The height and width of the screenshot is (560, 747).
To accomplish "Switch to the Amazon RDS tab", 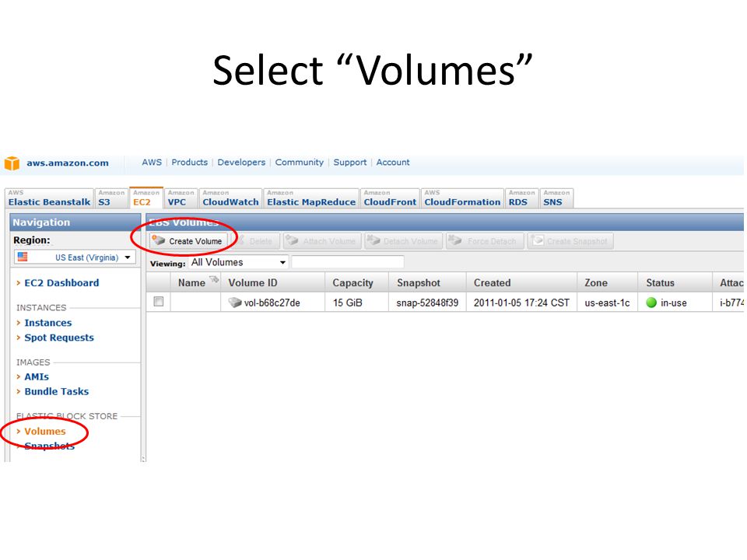I will tap(521, 198).
